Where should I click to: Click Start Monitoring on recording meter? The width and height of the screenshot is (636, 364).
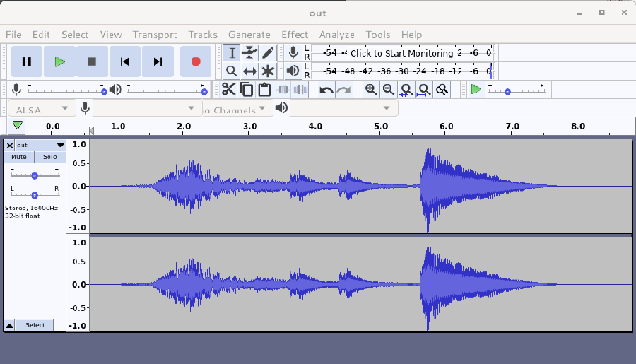(x=401, y=53)
